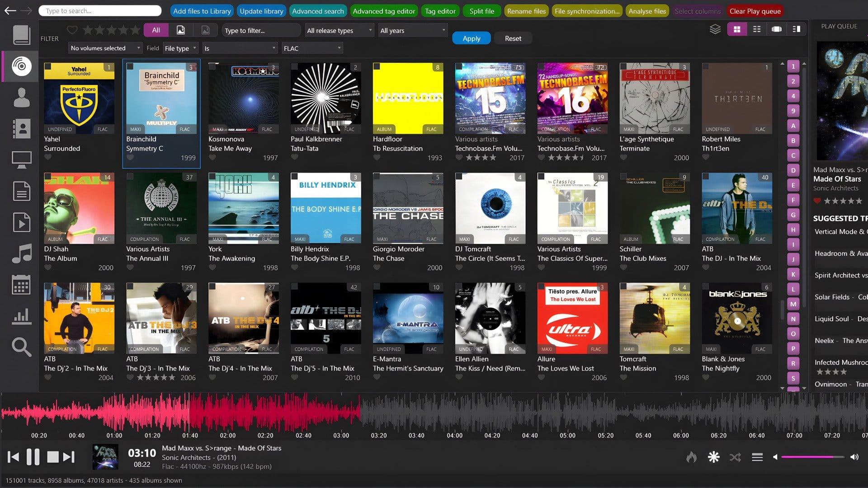The image size is (868, 488).
Task: Jump to letter S in index
Action: tap(793, 378)
